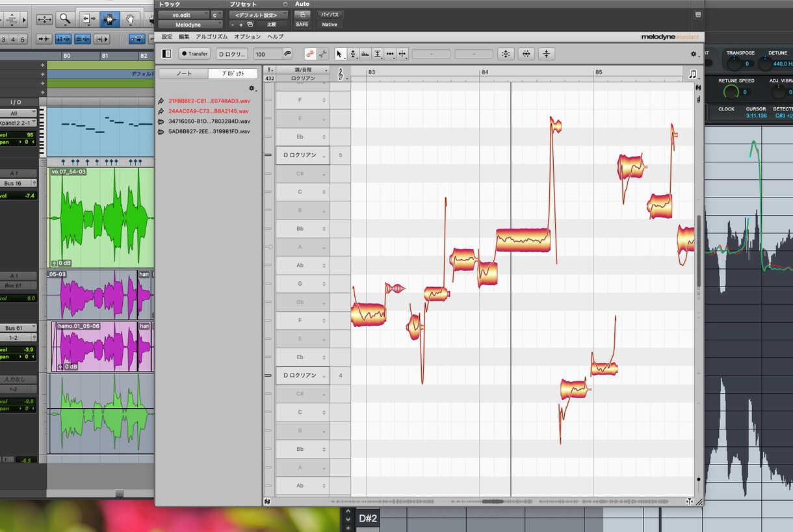Open the 編集 menu in Melodyne

click(x=184, y=37)
